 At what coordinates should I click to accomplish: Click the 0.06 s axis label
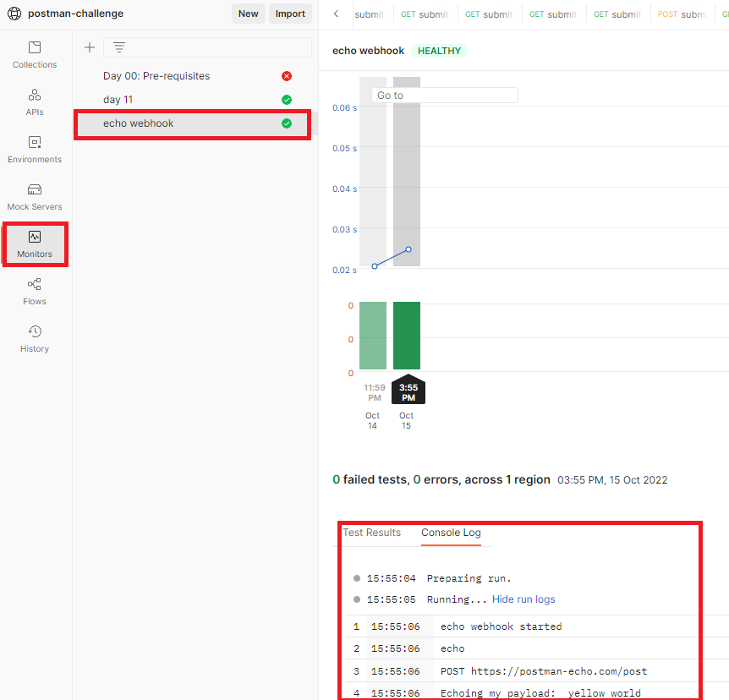344,108
